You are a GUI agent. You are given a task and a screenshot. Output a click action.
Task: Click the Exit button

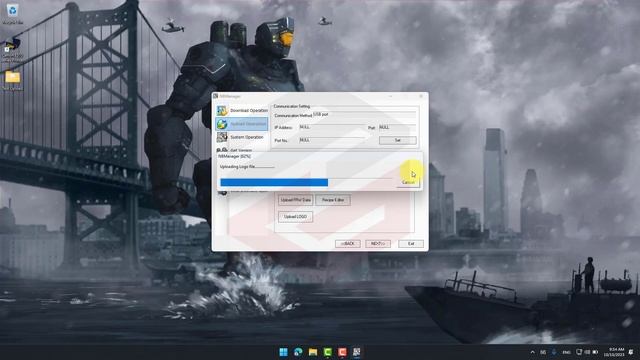pos(411,244)
